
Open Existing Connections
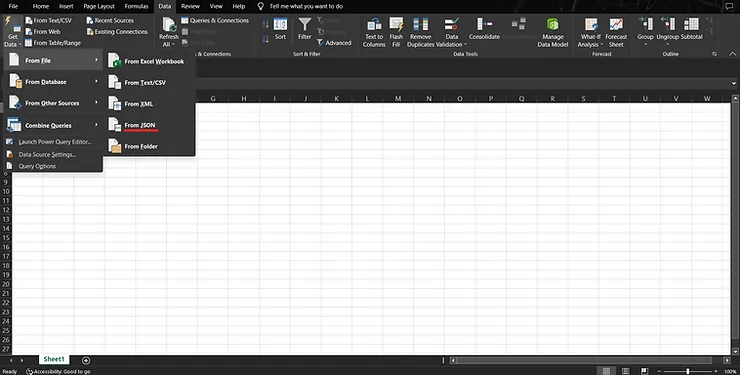[x=117, y=32]
